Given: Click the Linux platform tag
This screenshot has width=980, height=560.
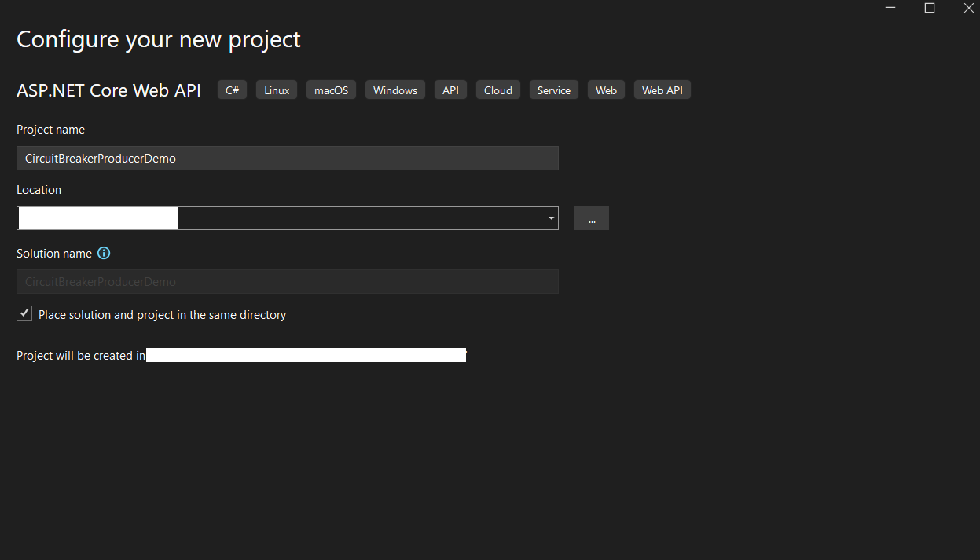Looking at the screenshot, I should pos(276,90).
